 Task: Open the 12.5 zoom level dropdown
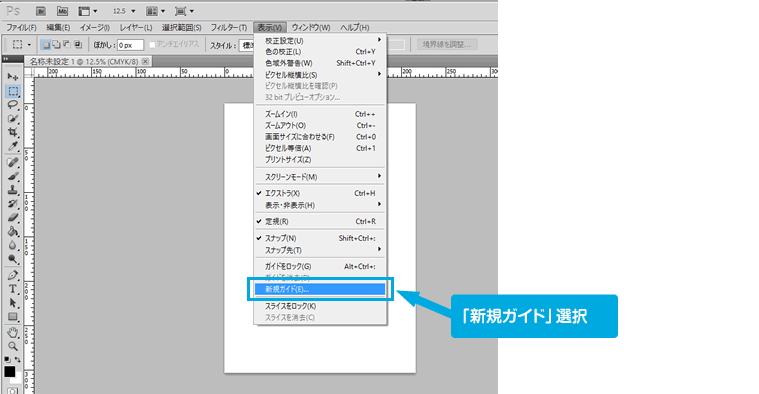click(x=133, y=11)
